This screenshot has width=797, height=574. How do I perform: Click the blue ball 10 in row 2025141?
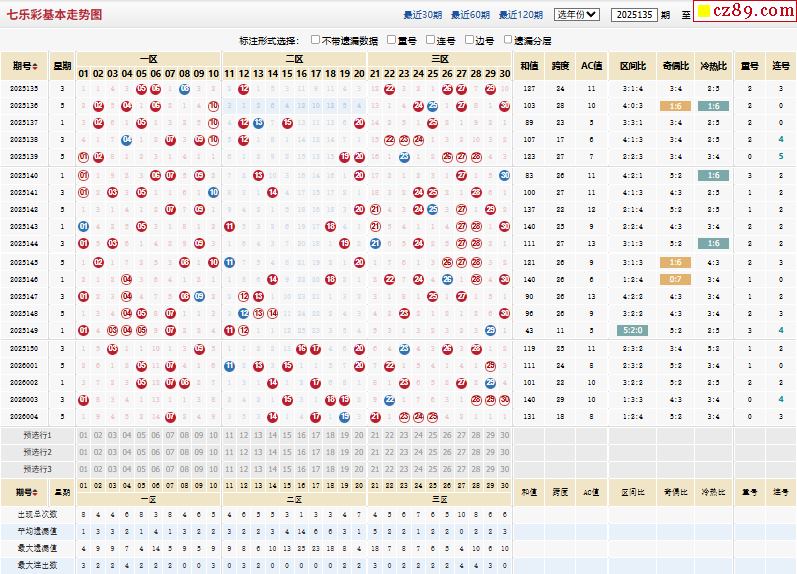[213, 192]
